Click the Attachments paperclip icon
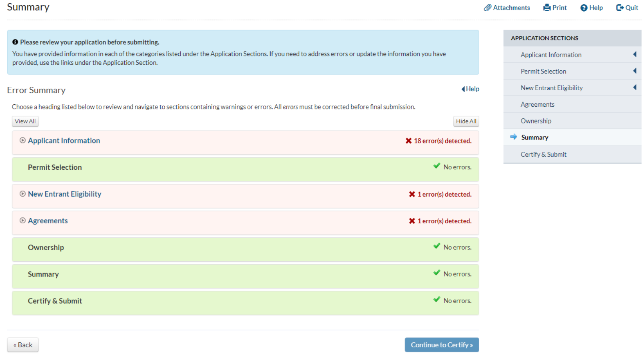This screenshot has width=644, height=356. (487, 8)
